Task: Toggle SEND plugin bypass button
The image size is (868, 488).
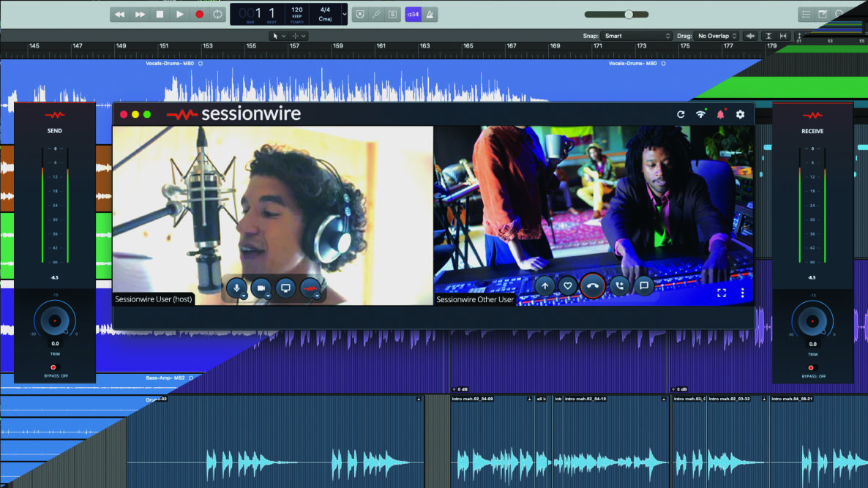Action: [53, 367]
